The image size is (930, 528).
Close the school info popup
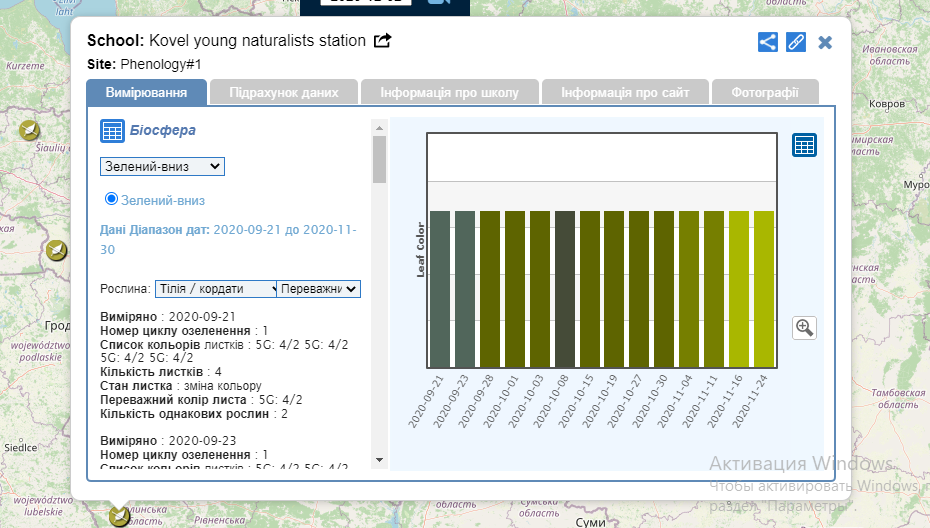825,42
